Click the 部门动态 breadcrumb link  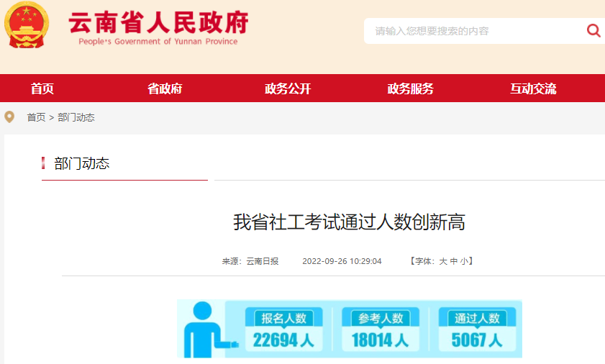[76, 117]
